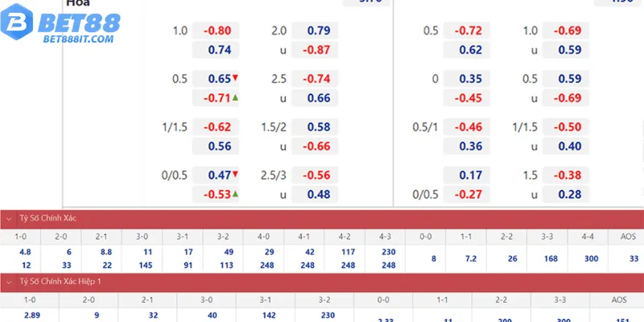The height and width of the screenshot is (322, 644).
Task: Choose over 2.5/3 odds -0.56
Action: click(315, 175)
